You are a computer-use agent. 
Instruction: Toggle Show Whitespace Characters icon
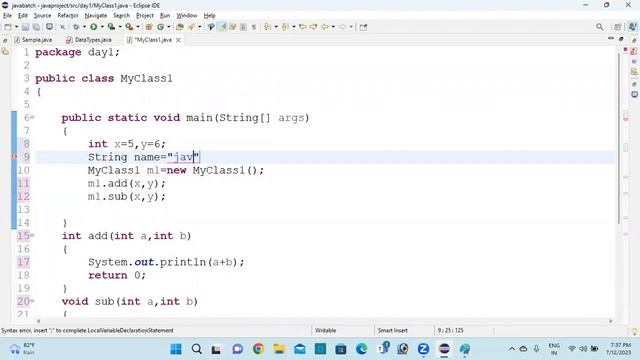pos(254,27)
